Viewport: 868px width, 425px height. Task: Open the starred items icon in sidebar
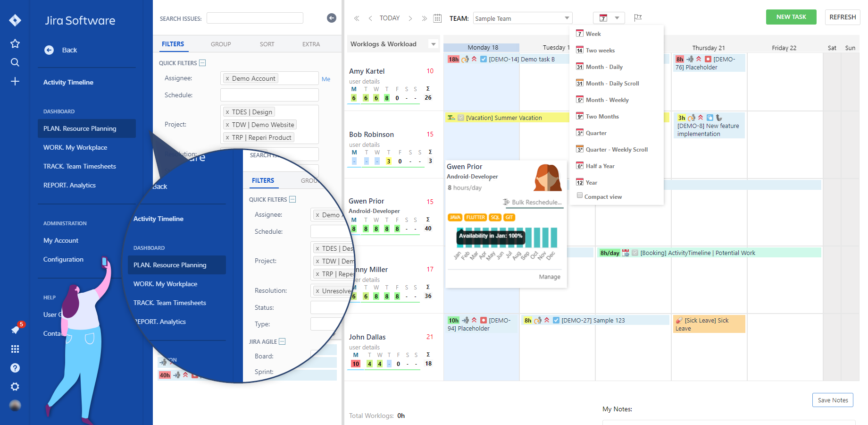click(x=15, y=44)
